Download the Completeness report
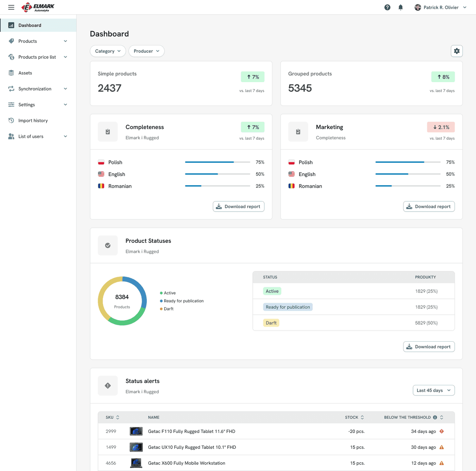The width and height of the screenshot is (476, 471). pyautogui.click(x=238, y=207)
